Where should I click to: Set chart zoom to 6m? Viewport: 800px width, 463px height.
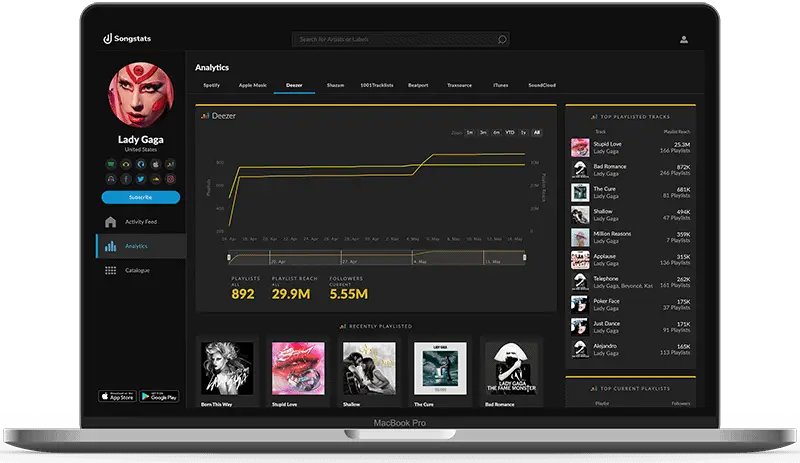[x=496, y=133]
